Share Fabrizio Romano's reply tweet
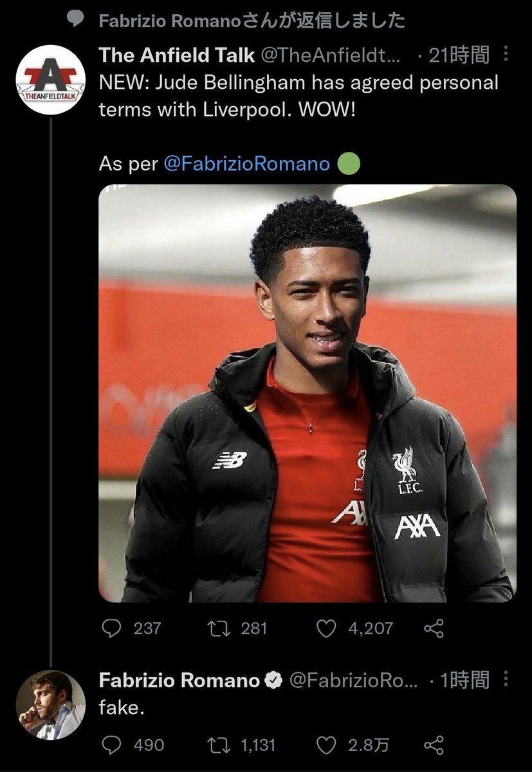532x772 pixels. coord(436,745)
